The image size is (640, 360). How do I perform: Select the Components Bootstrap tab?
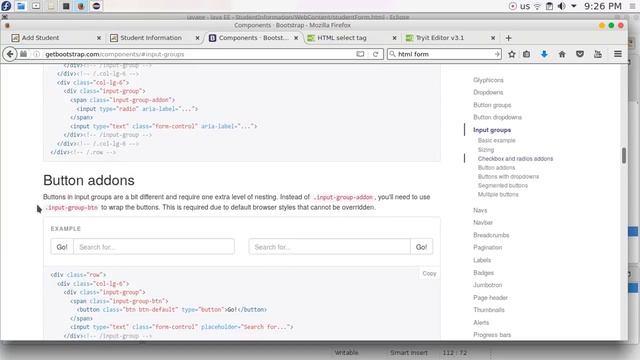click(x=253, y=38)
